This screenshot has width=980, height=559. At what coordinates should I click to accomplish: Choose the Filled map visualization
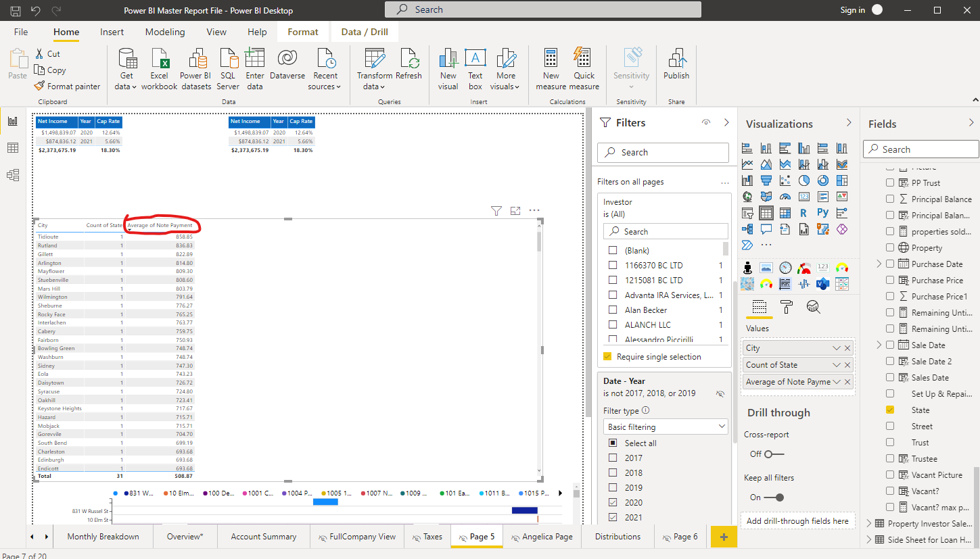[766, 197]
